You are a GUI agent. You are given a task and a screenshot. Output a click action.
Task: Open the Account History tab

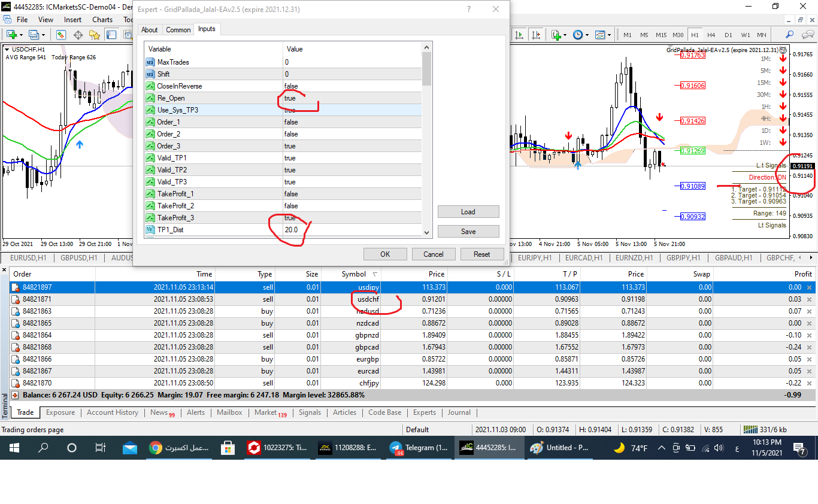pos(113,412)
